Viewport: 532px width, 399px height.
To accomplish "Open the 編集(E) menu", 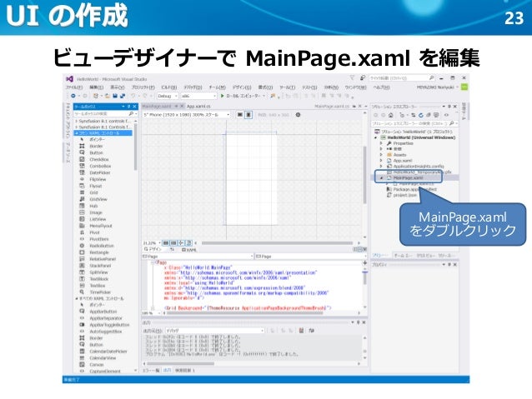I will pyautogui.click(x=97, y=87).
